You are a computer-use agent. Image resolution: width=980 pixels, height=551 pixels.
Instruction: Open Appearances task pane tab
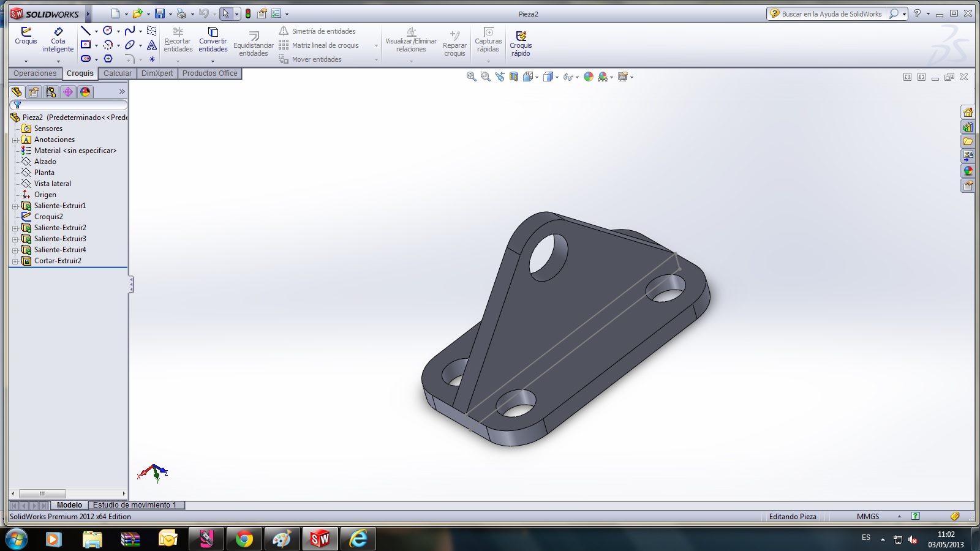pyautogui.click(x=968, y=171)
